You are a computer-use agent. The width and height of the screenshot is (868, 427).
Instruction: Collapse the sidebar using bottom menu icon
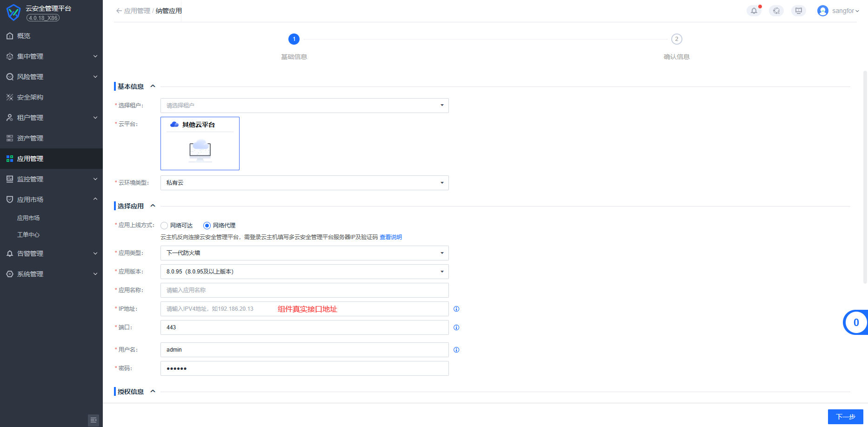93,420
